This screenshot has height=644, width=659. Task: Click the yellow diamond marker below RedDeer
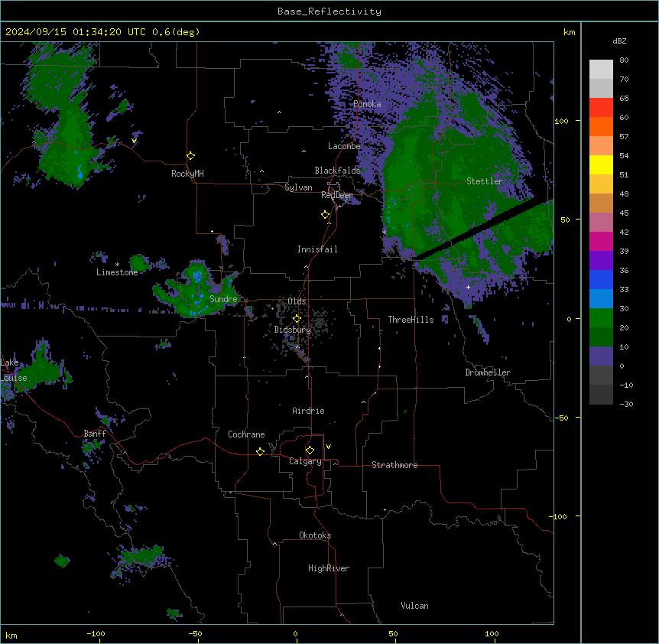point(326,215)
